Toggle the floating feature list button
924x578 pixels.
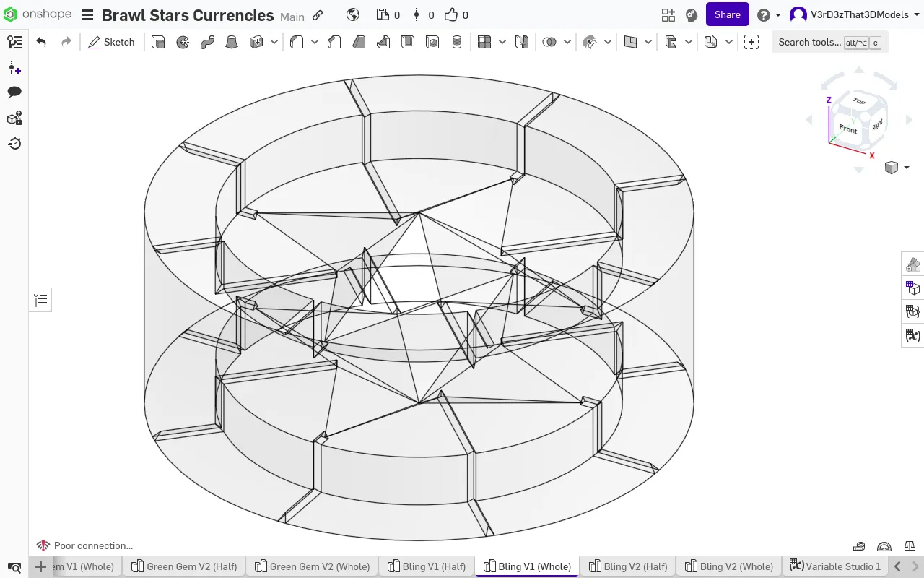tap(40, 301)
